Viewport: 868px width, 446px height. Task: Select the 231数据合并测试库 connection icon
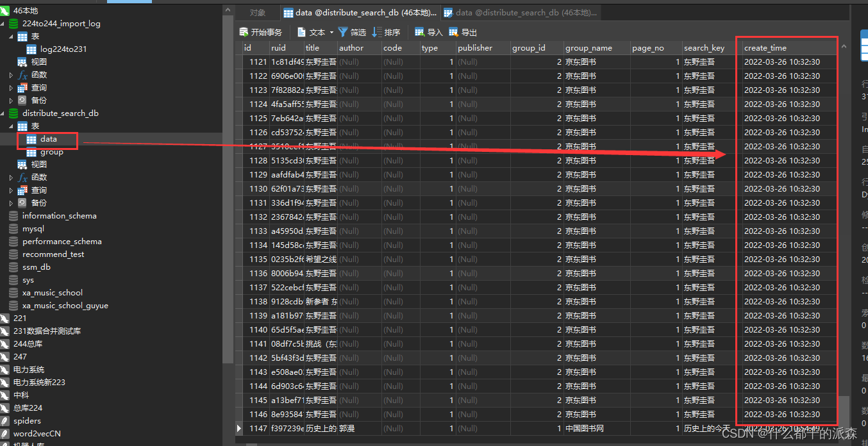click(x=5, y=331)
